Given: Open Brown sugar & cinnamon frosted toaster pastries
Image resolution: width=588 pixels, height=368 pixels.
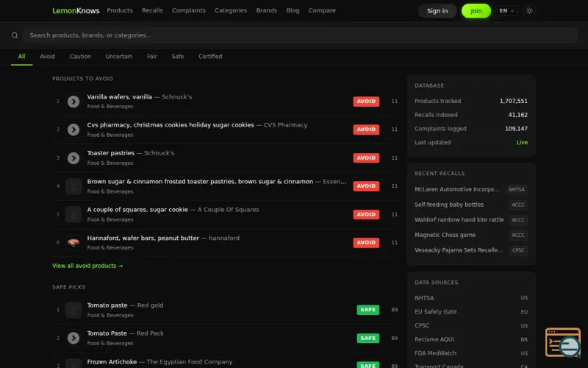Looking at the screenshot, I should (200, 181).
